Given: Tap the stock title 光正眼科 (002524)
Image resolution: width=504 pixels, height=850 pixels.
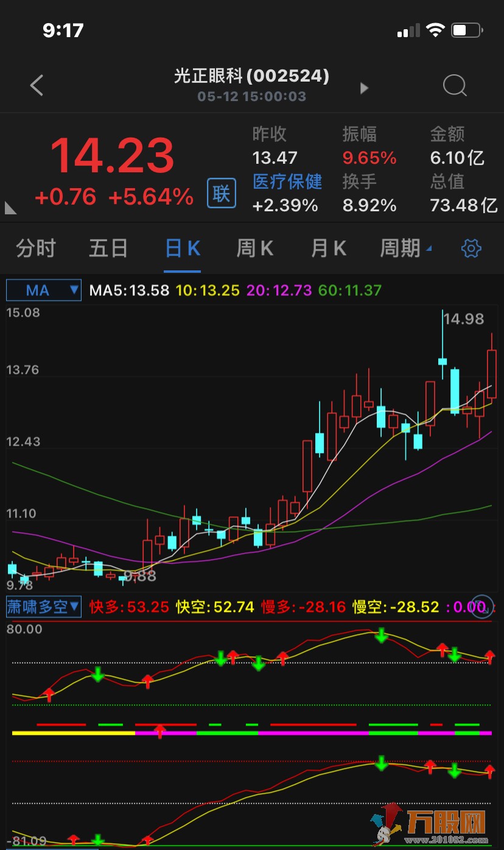Looking at the screenshot, I should 251,76.
